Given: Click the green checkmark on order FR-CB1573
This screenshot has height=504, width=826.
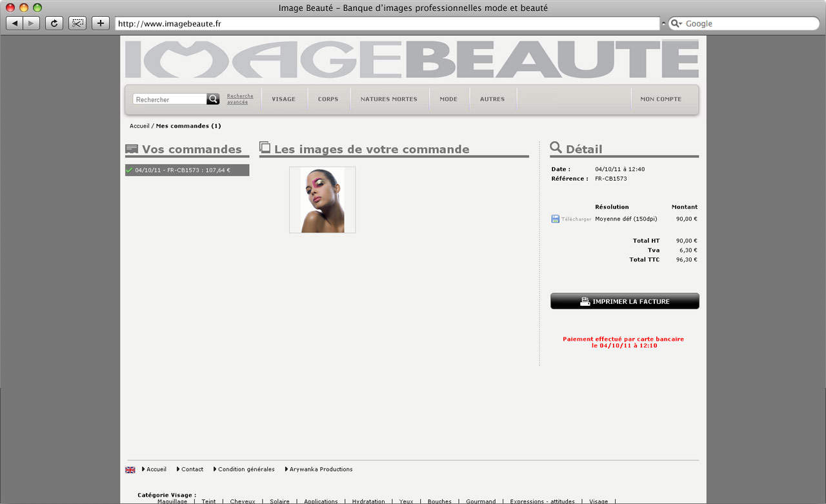Looking at the screenshot, I should (x=129, y=170).
